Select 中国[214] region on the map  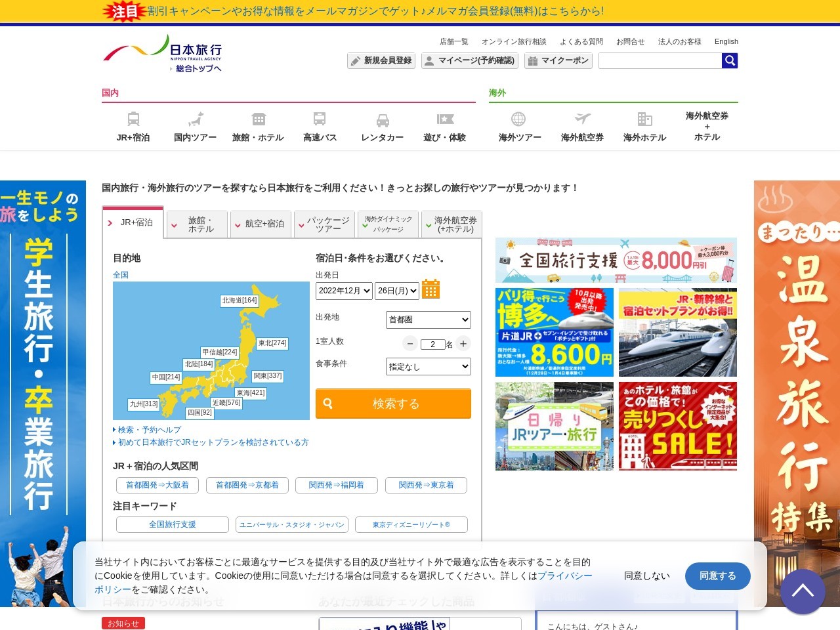click(x=166, y=377)
